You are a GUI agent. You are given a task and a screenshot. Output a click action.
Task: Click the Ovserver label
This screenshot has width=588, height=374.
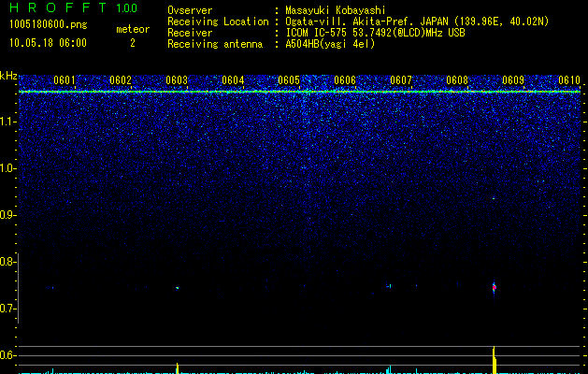(190, 10)
